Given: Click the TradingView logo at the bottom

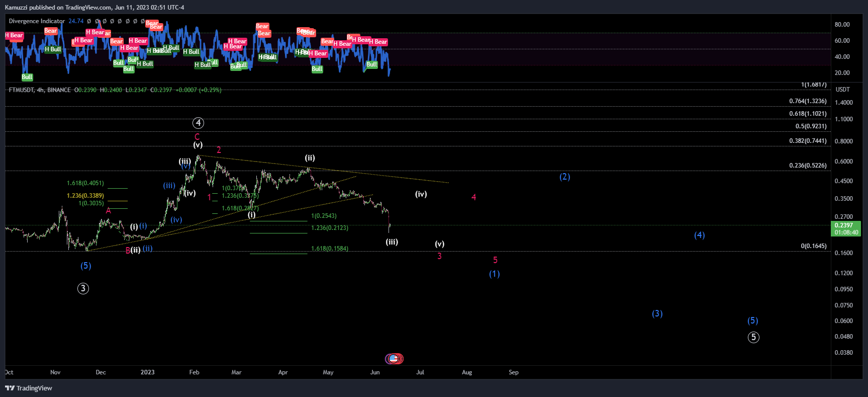Looking at the screenshot, I should [29, 388].
